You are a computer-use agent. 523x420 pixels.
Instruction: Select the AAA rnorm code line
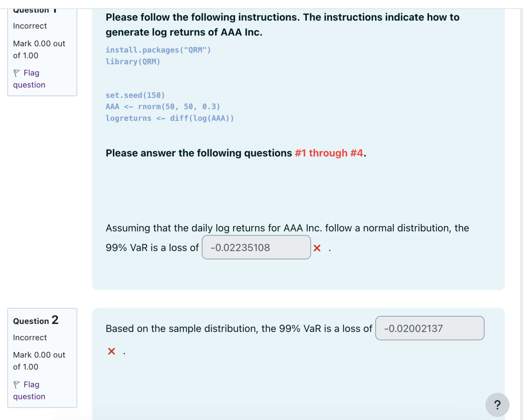click(x=163, y=107)
